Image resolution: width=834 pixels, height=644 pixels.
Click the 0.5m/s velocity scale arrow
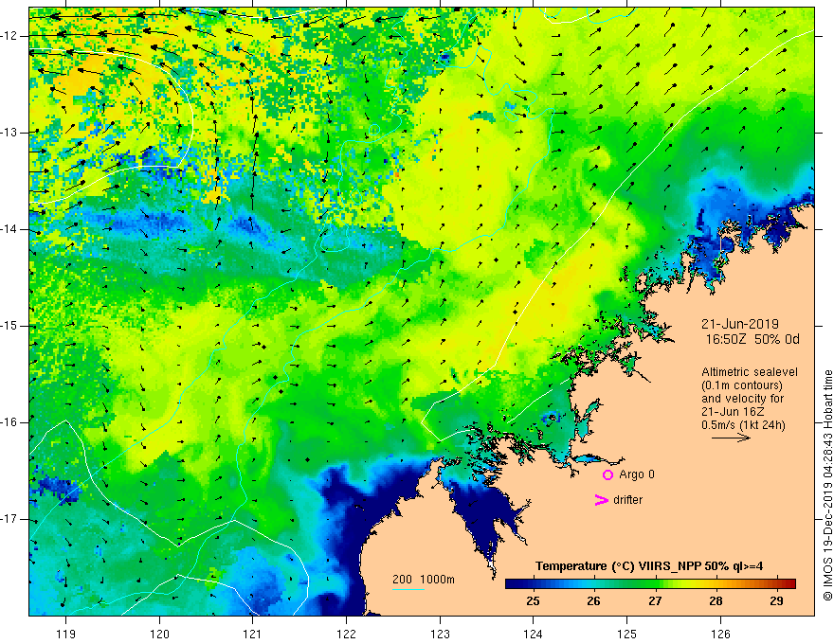click(731, 438)
